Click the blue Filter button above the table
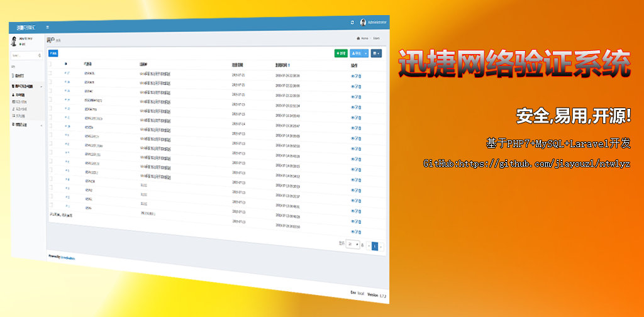 coord(53,53)
